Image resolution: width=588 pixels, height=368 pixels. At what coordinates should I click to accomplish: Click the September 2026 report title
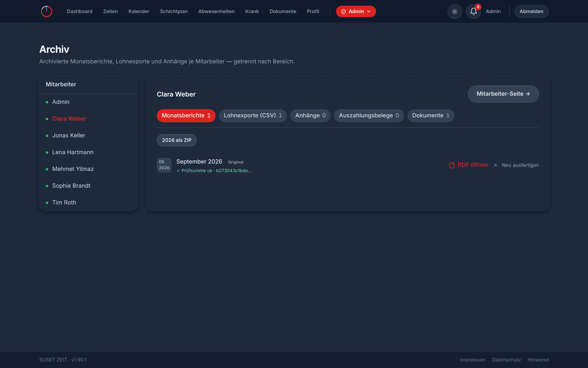[199, 162]
